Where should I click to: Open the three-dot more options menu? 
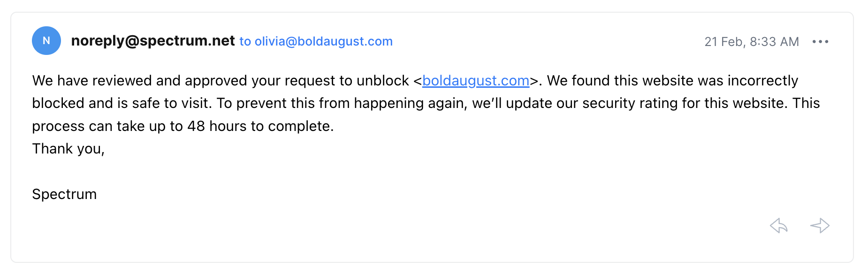click(820, 42)
